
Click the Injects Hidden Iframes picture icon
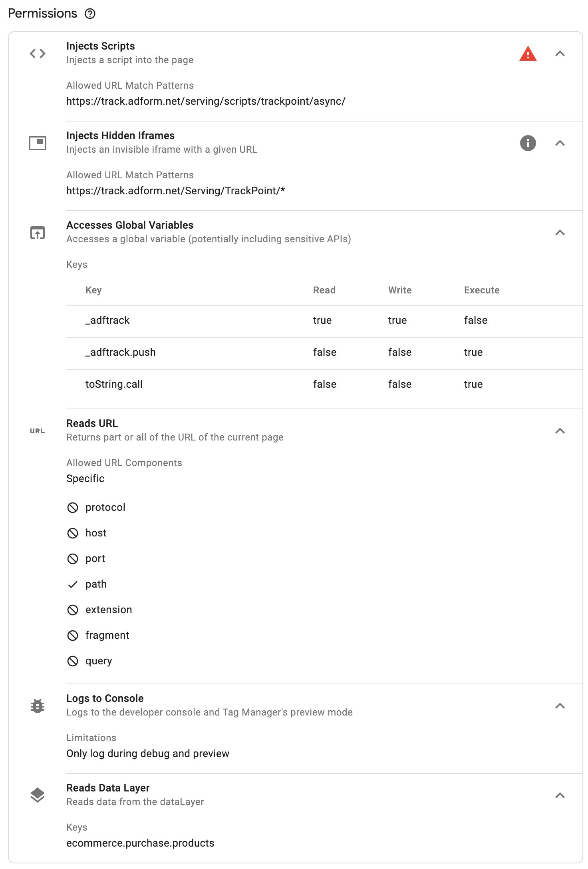(38, 143)
